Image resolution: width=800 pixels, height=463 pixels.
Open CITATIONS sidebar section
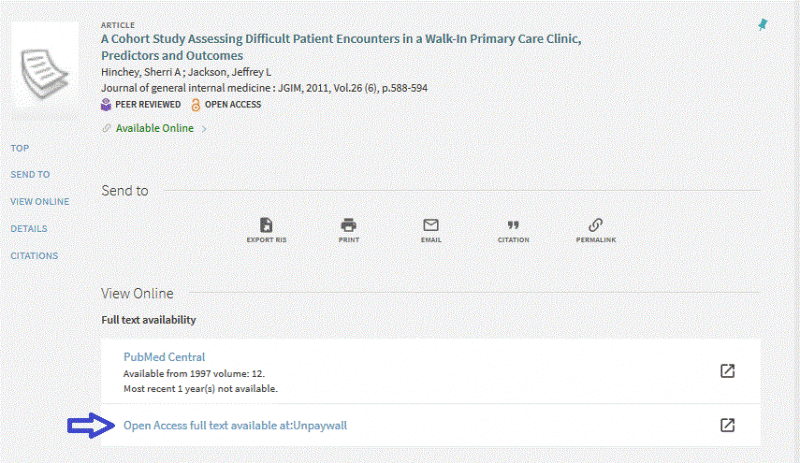point(34,256)
